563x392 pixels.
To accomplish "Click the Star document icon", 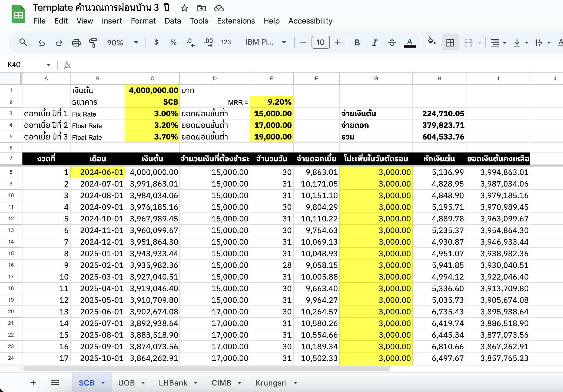I will [x=184, y=8].
